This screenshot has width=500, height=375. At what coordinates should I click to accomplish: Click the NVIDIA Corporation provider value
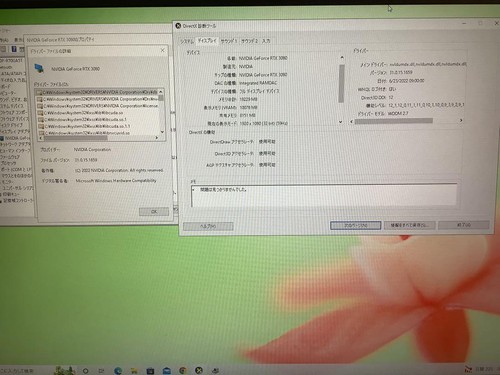(x=92, y=150)
